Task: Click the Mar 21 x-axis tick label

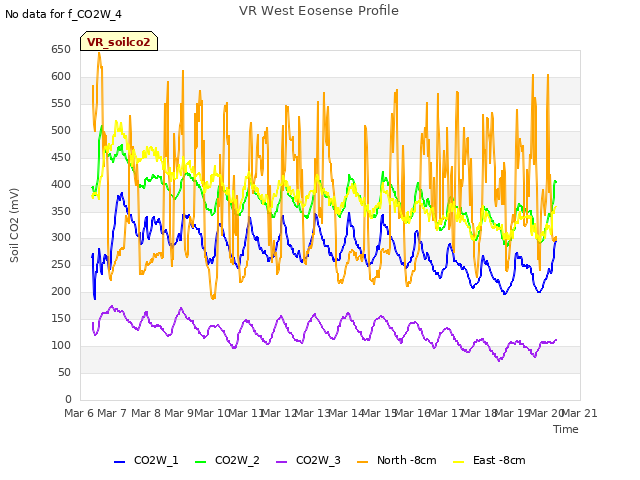Action: (x=580, y=413)
